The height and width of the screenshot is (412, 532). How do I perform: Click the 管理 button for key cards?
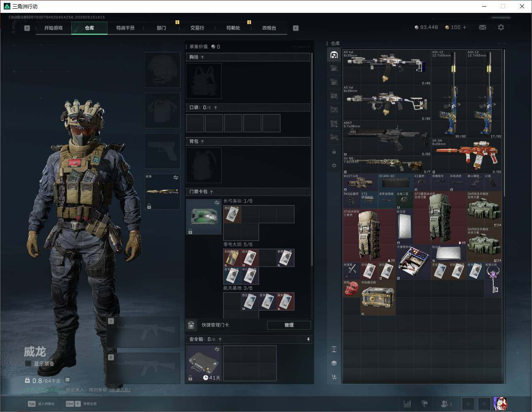click(x=289, y=325)
